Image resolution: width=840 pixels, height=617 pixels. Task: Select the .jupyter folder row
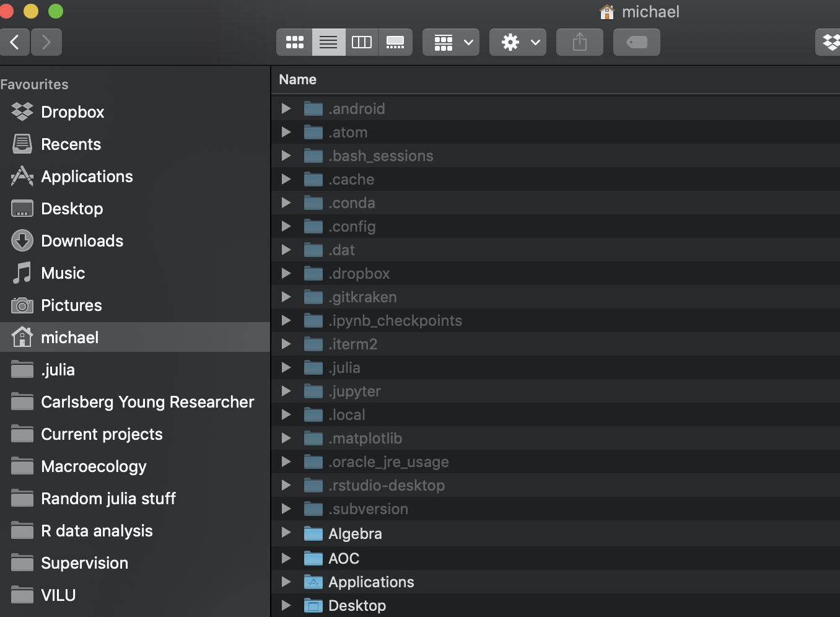click(556, 391)
